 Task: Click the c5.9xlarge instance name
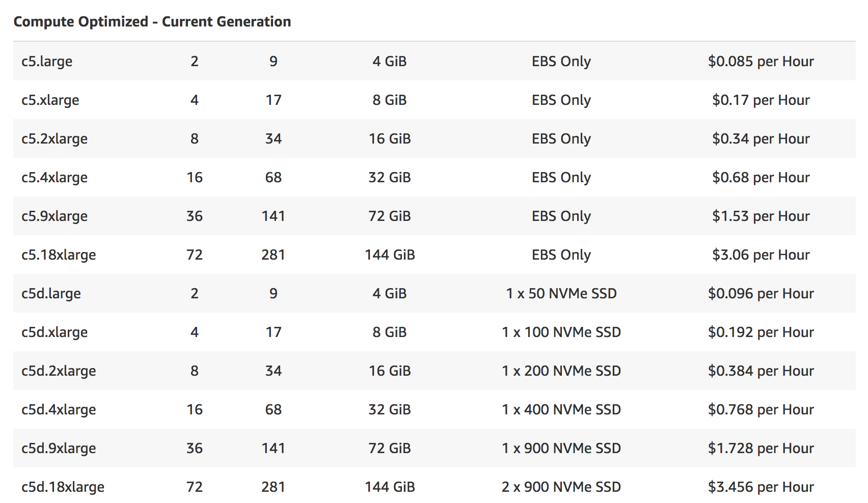pos(55,216)
